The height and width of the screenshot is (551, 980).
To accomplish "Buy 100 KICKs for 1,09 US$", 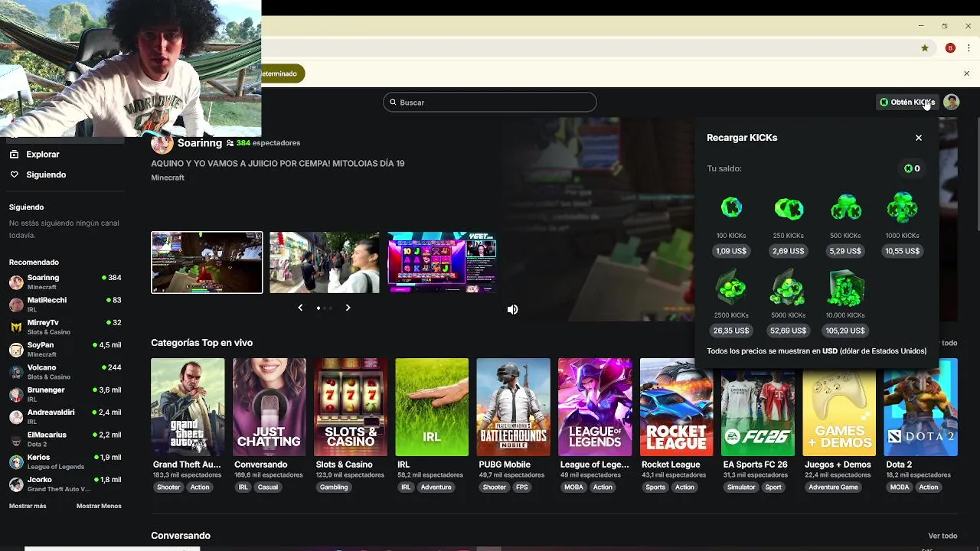I will click(731, 251).
